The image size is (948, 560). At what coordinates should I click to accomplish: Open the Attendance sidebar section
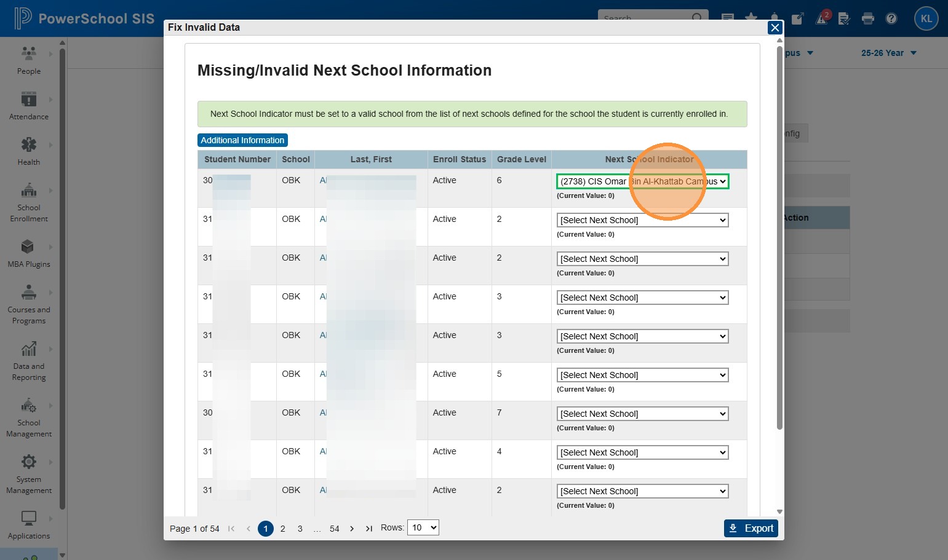[29, 106]
